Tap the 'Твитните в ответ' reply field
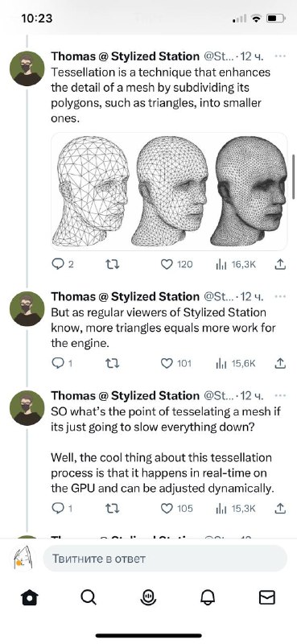Viewport: 297px width, 644px height. [x=165, y=559]
